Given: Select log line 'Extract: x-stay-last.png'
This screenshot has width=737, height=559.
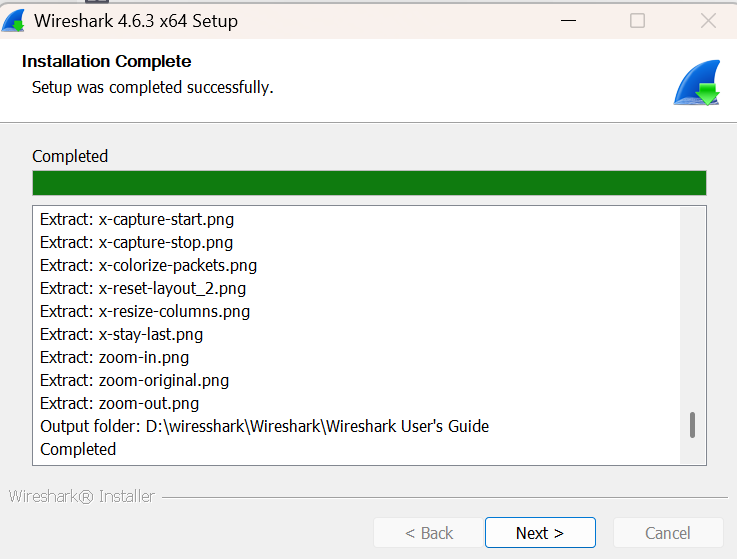Looking at the screenshot, I should (121, 335).
